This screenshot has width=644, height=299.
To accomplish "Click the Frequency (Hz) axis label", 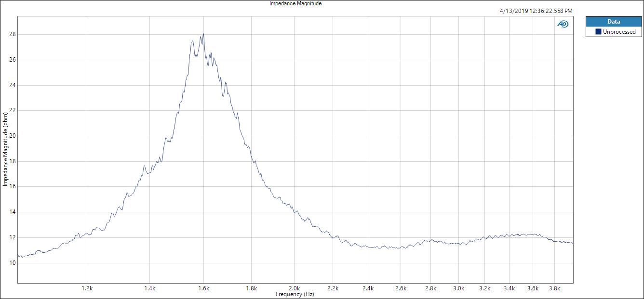I will pyautogui.click(x=295, y=294).
